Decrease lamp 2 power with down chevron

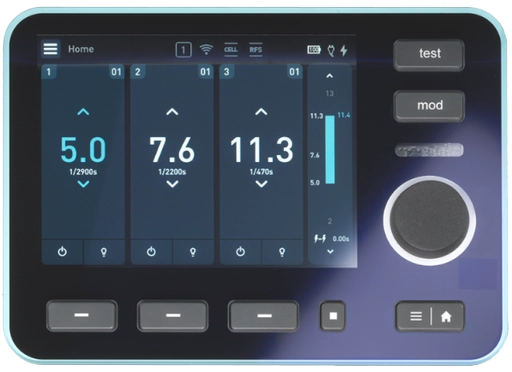tap(172, 184)
